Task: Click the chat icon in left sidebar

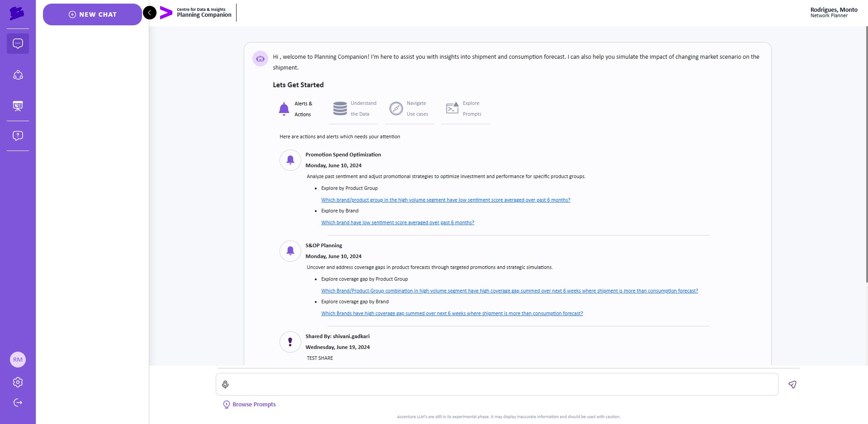Action: tap(18, 44)
